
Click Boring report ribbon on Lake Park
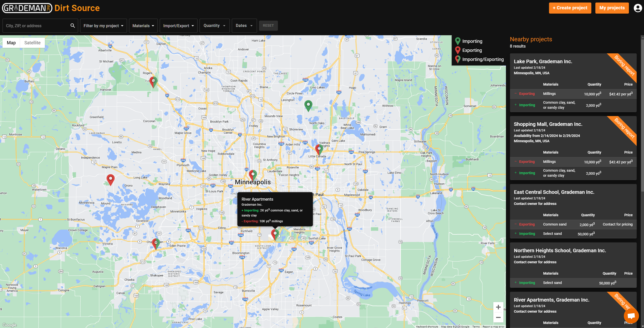pyautogui.click(x=624, y=65)
